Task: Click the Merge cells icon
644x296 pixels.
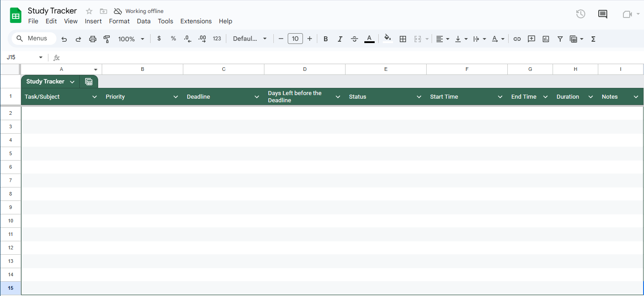Action: [418, 39]
